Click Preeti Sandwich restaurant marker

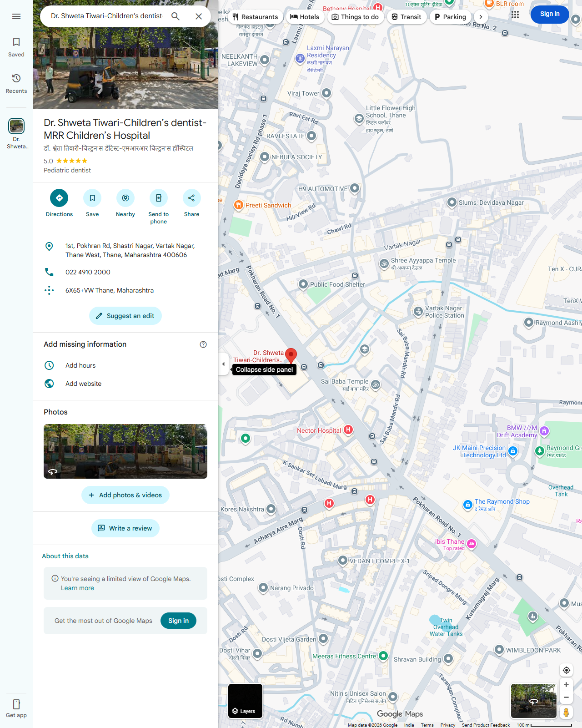239,205
